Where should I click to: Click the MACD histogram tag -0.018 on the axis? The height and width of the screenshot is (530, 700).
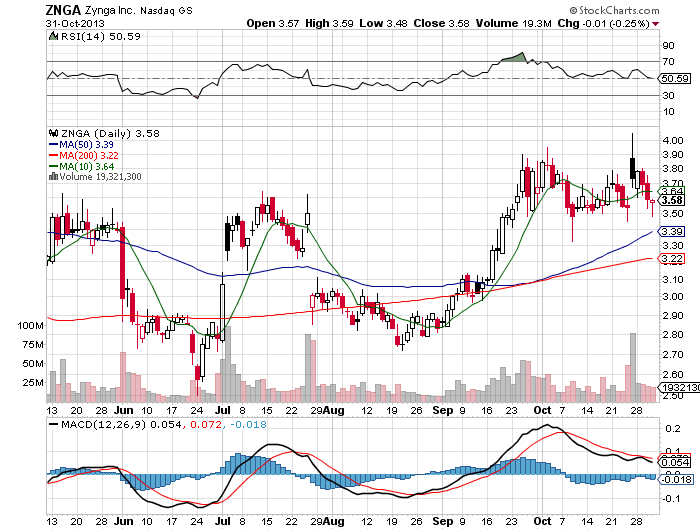point(677,479)
